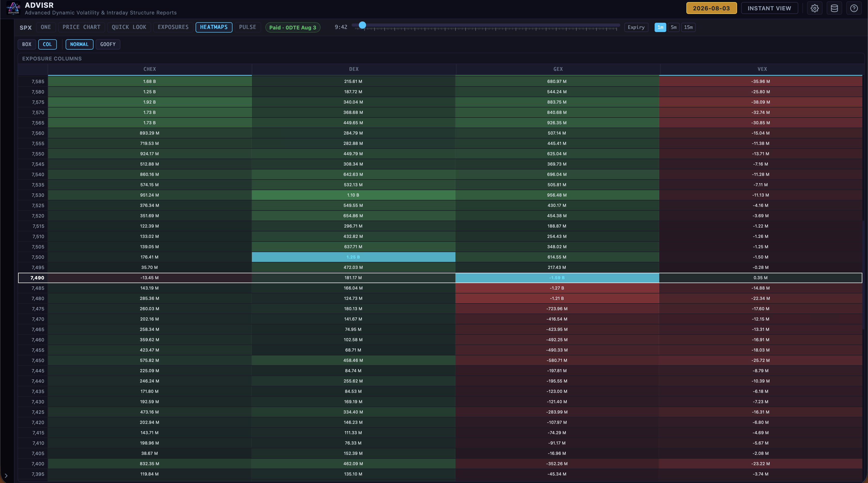Select the 15m interval toggle
This screenshot has width=868, height=483.
pos(688,27)
